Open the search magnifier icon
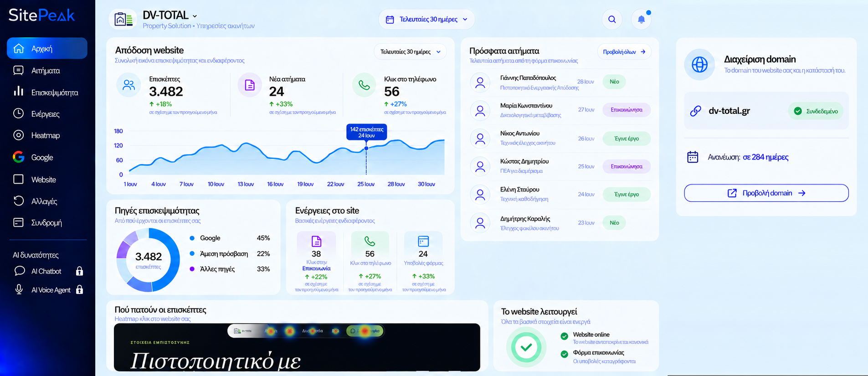 (612, 19)
